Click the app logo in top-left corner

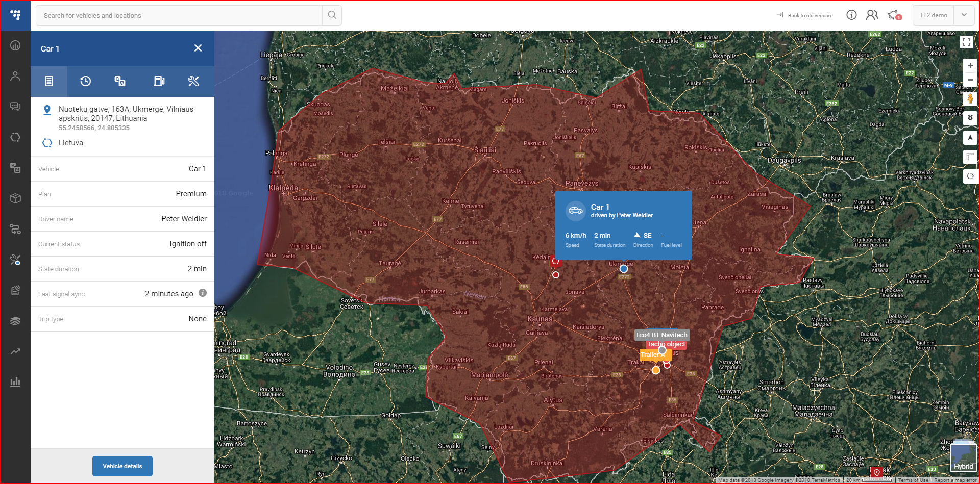15,15
